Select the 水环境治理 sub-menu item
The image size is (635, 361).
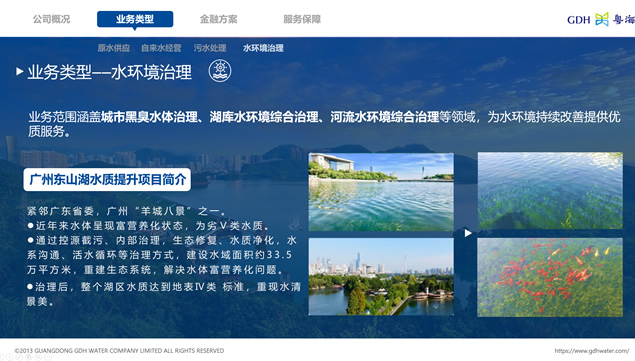click(x=263, y=48)
